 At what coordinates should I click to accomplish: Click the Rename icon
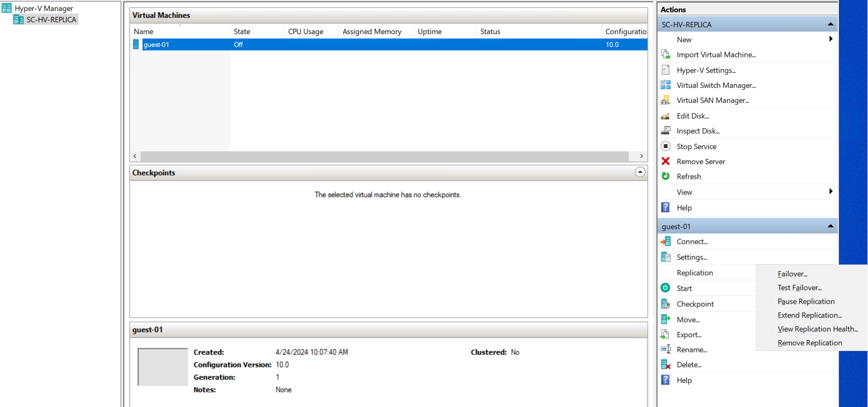point(666,349)
